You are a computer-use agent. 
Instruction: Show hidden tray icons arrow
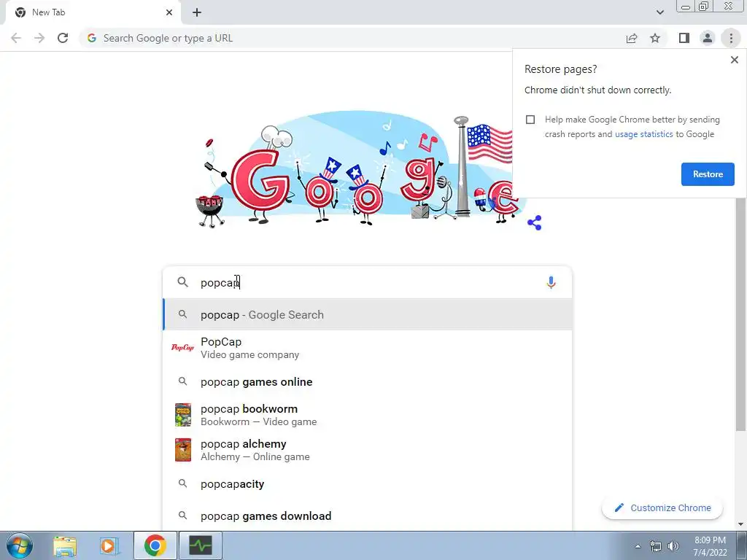pos(638,546)
